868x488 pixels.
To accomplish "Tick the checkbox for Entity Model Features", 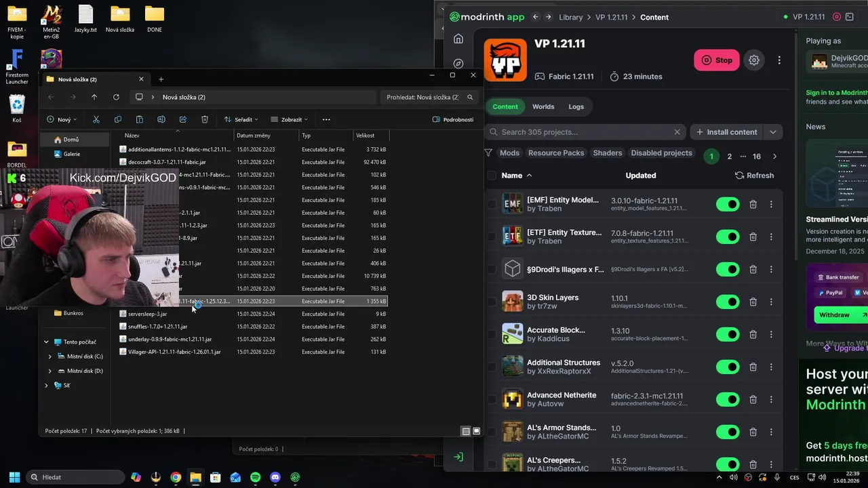I will [492, 204].
